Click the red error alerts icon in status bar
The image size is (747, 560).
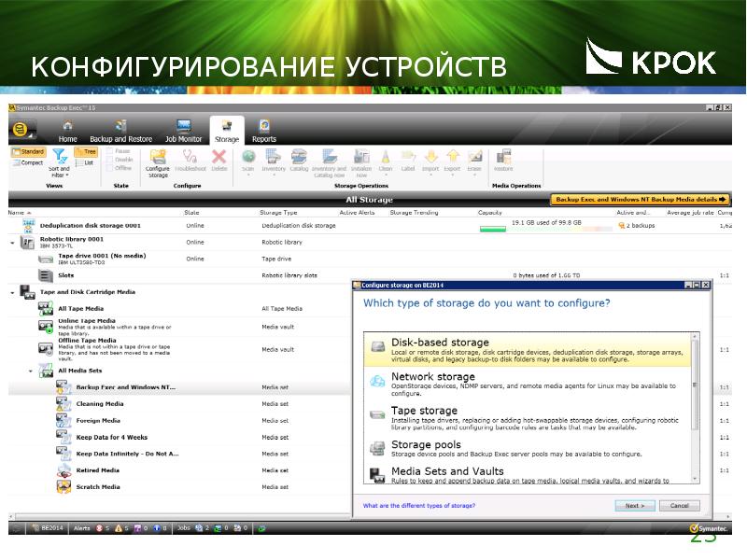(x=100, y=528)
